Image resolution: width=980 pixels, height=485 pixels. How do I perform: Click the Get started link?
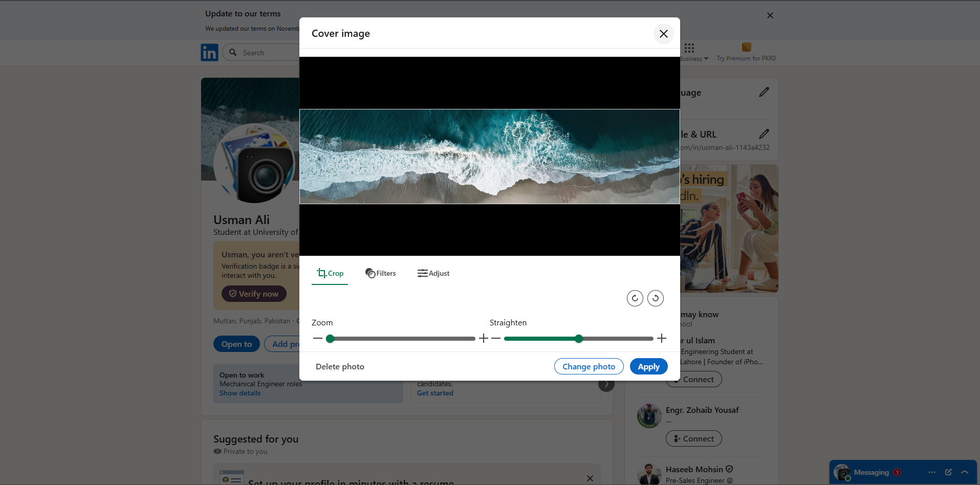tap(435, 393)
